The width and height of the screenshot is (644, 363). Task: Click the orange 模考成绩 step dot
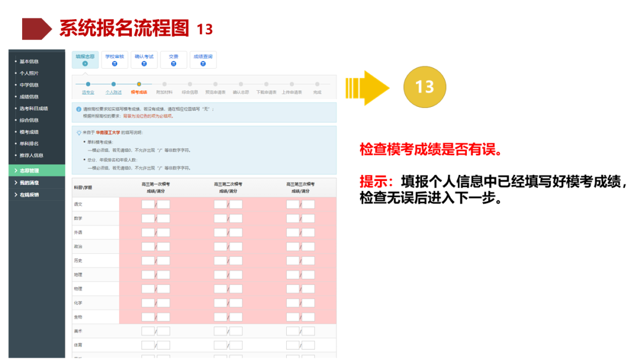coord(139,84)
